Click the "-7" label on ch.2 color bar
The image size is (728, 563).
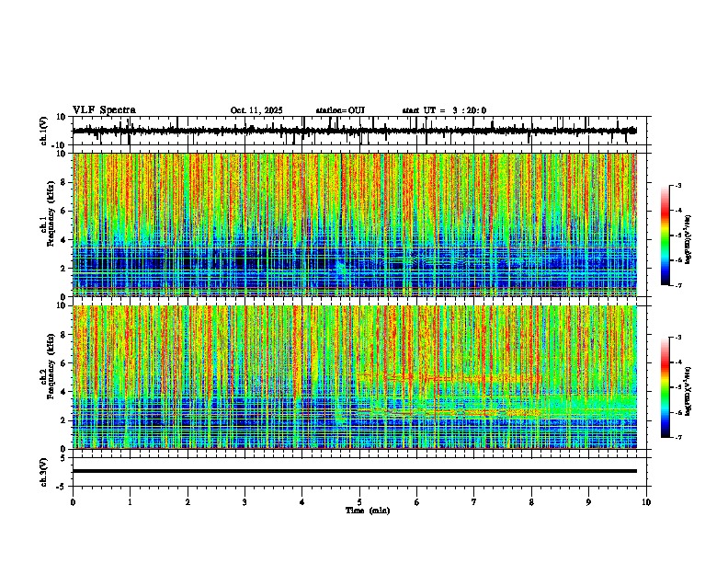[x=678, y=438]
